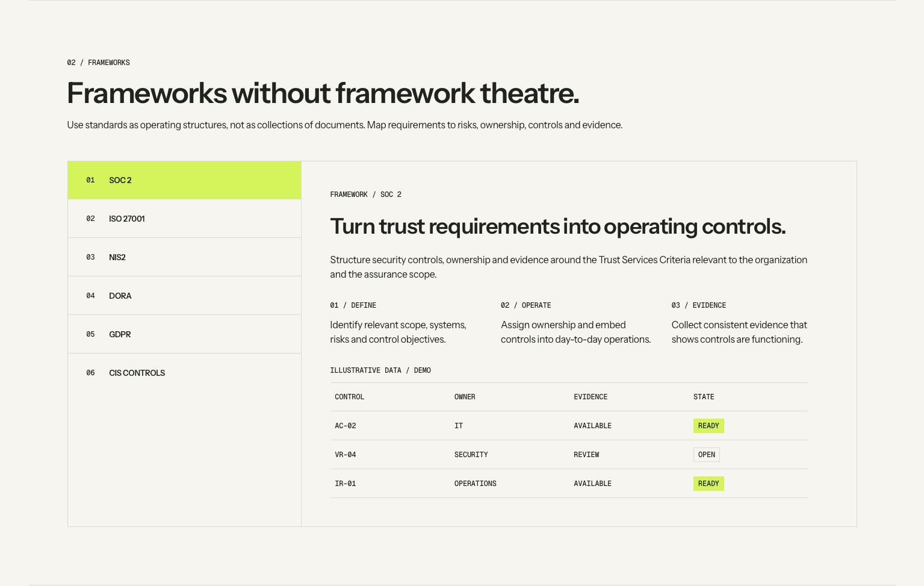Click the READY badge in AC-02 row

pyautogui.click(x=709, y=426)
